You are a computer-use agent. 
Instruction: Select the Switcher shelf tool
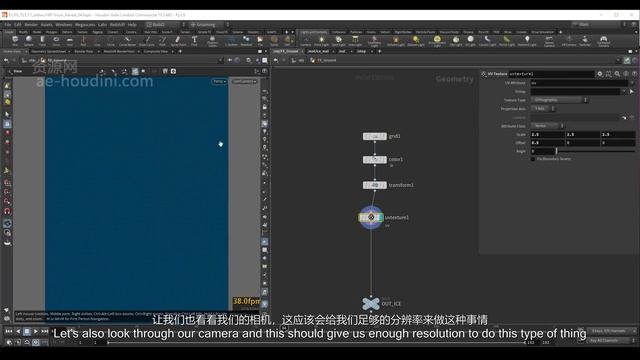(585, 41)
